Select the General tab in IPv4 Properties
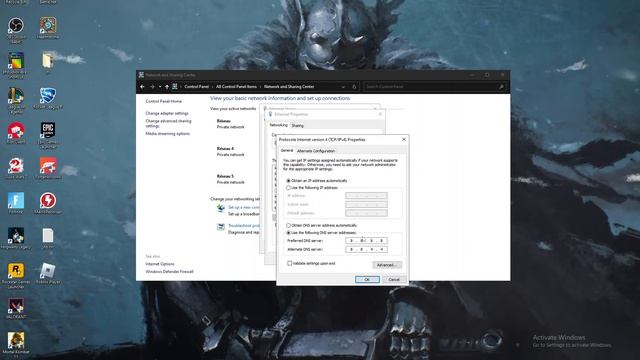The image size is (640, 360). [x=287, y=151]
